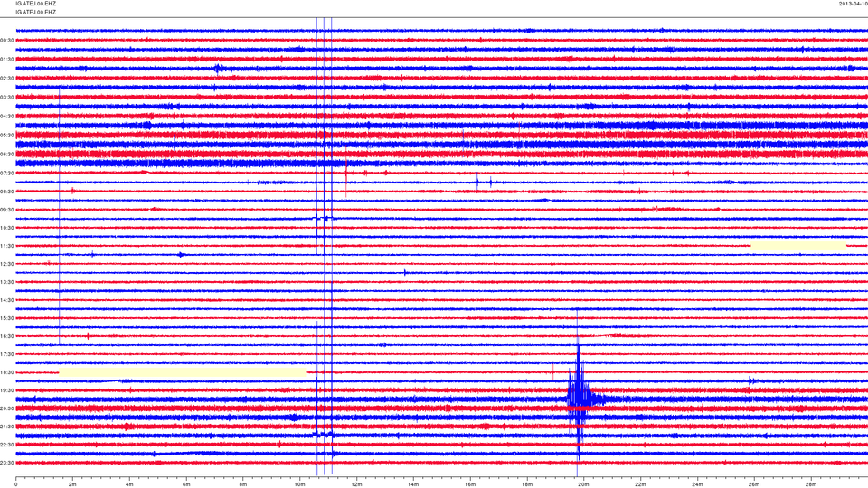The image size is (868, 488).
Task: Click the 4m axis tick label
Action: (129, 484)
